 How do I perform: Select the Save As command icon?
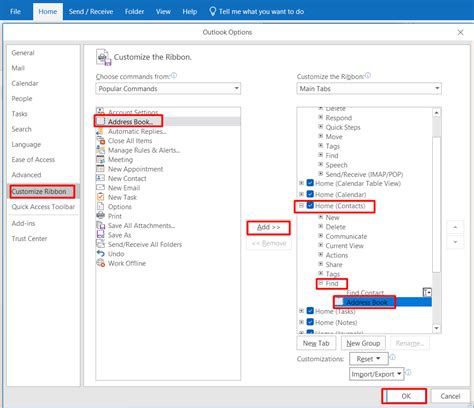tap(100, 235)
